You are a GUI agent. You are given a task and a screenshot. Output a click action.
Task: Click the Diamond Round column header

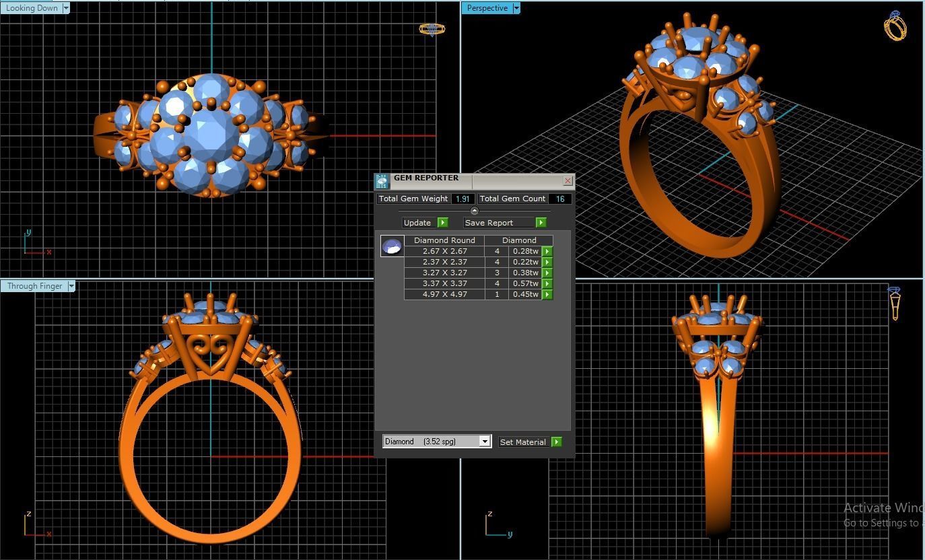(444, 240)
